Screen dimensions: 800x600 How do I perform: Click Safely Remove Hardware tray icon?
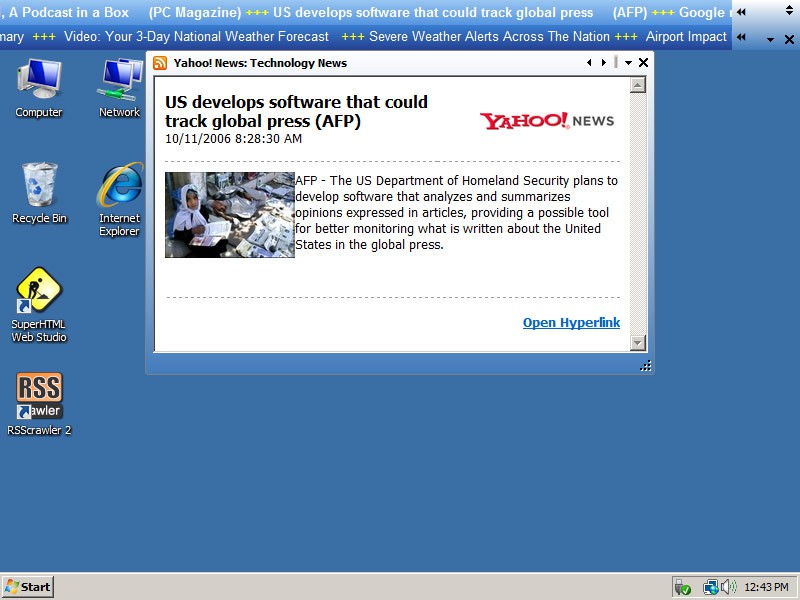tap(683, 587)
